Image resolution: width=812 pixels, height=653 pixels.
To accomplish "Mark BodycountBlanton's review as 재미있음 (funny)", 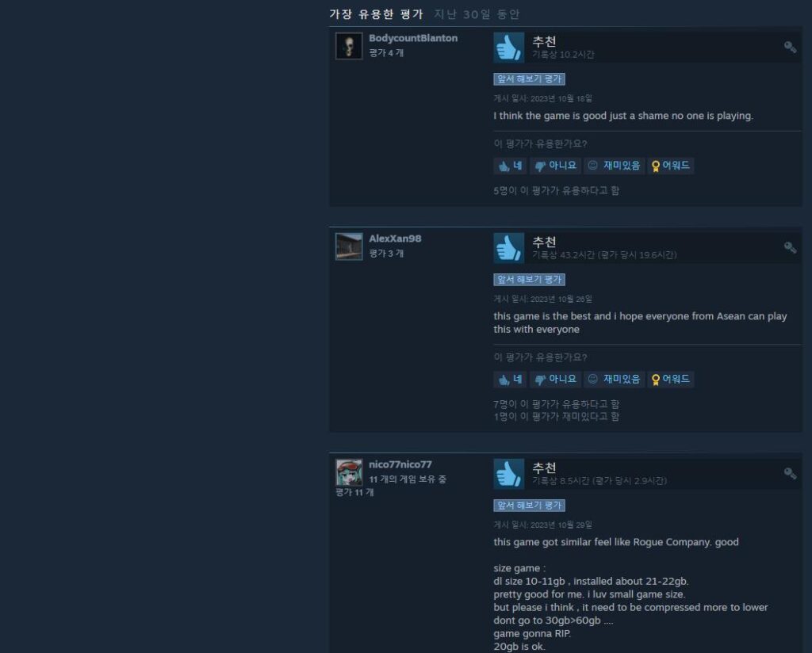I will click(x=615, y=166).
